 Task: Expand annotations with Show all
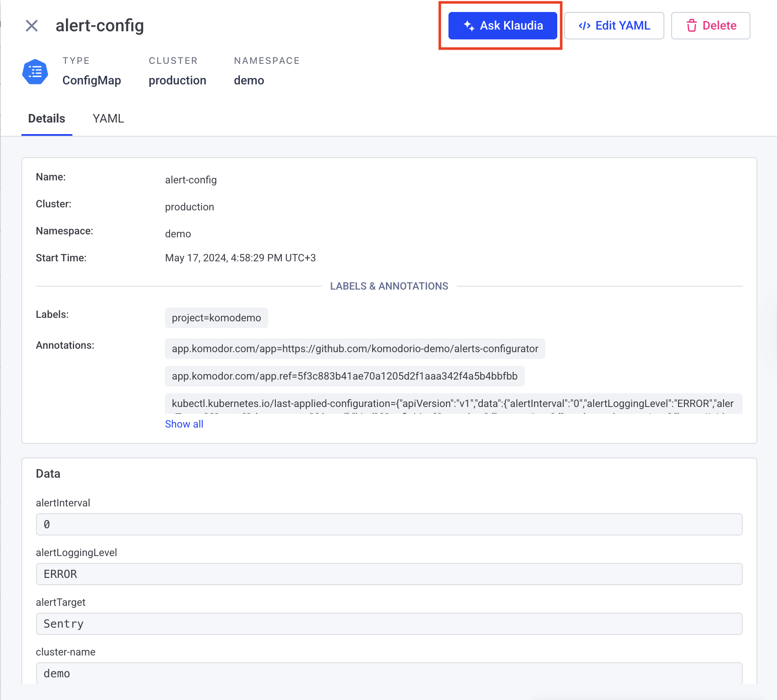click(184, 424)
